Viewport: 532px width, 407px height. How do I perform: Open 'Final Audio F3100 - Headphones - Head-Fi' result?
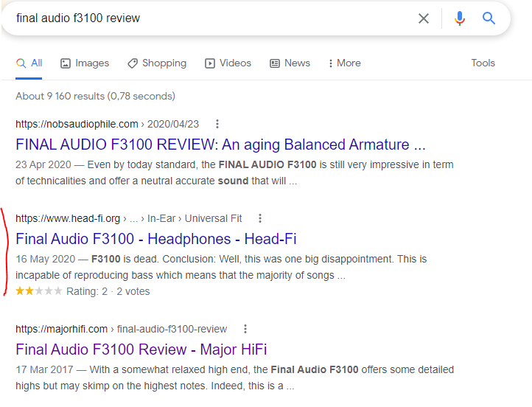click(x=156, y=239)
